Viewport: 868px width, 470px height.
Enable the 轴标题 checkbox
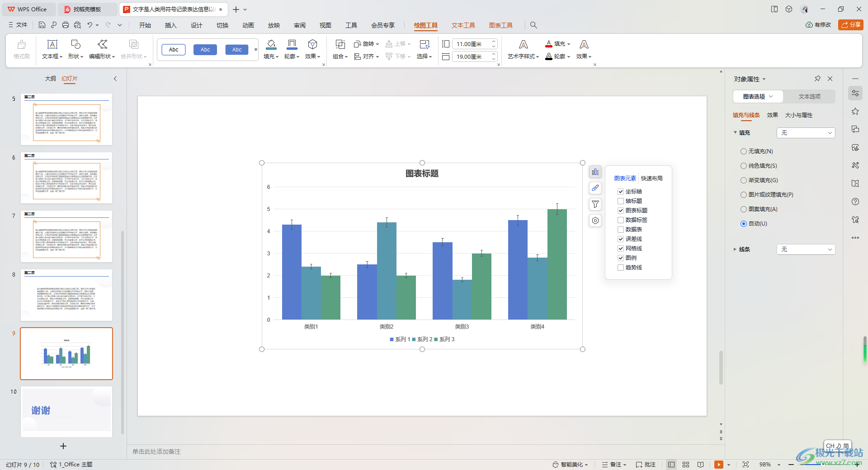621,201
